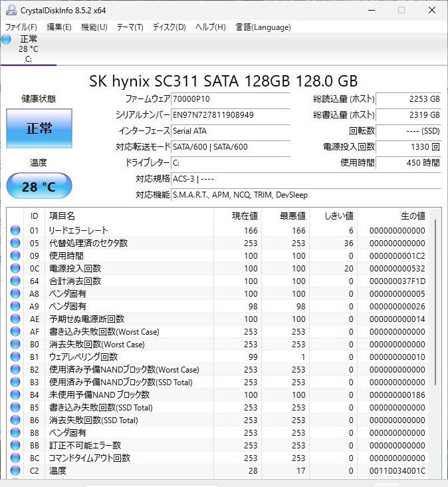Click status icon of row B1 ウェアレベリング回数
The image size is (448, 487).
[15, 357]
